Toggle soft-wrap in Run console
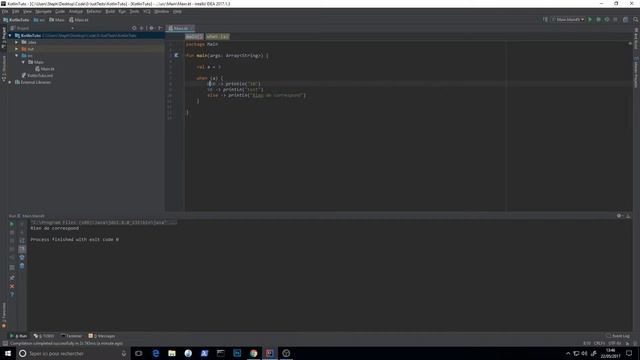 [22, 241]
